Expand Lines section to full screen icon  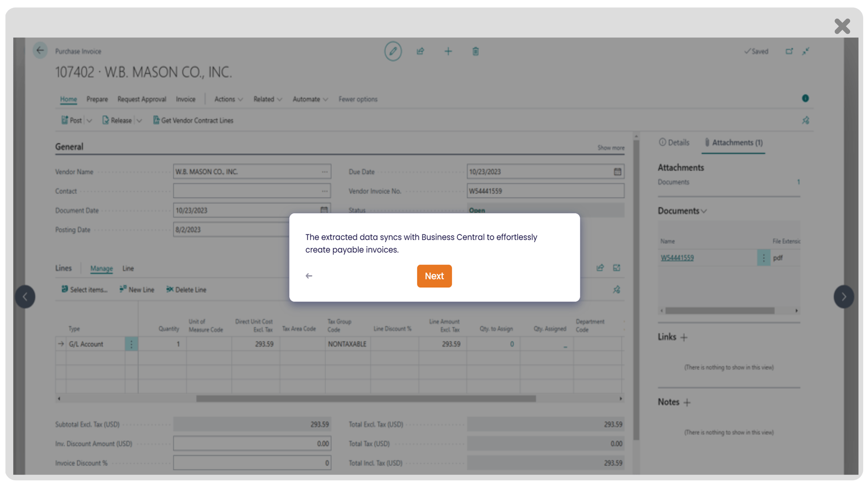pyautogui.click(x=616, y=268)
